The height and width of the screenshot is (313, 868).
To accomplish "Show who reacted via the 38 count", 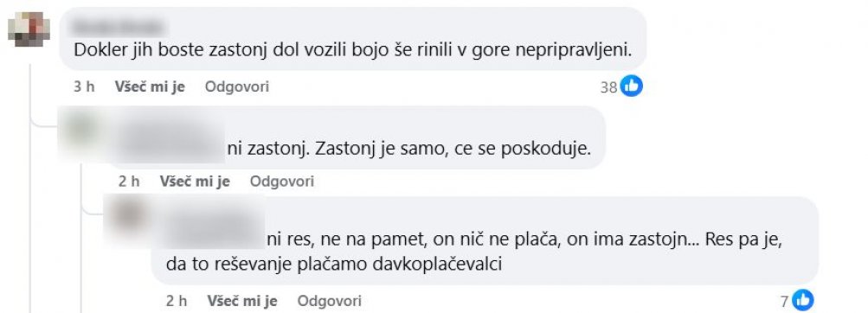I will pos(608,87).
